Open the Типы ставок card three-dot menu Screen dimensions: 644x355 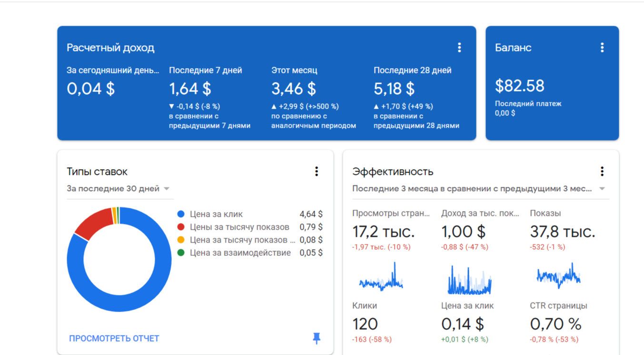pos(317,172)
